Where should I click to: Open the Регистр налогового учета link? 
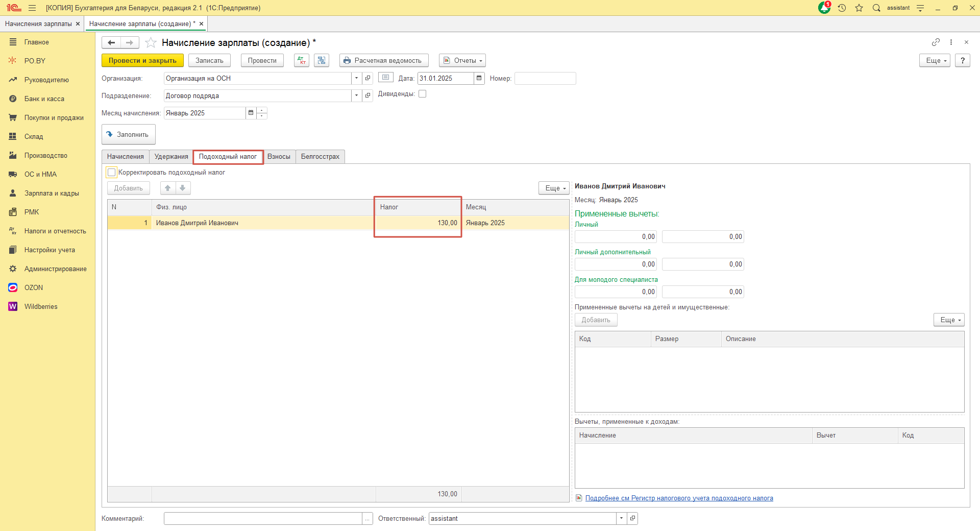679,498
